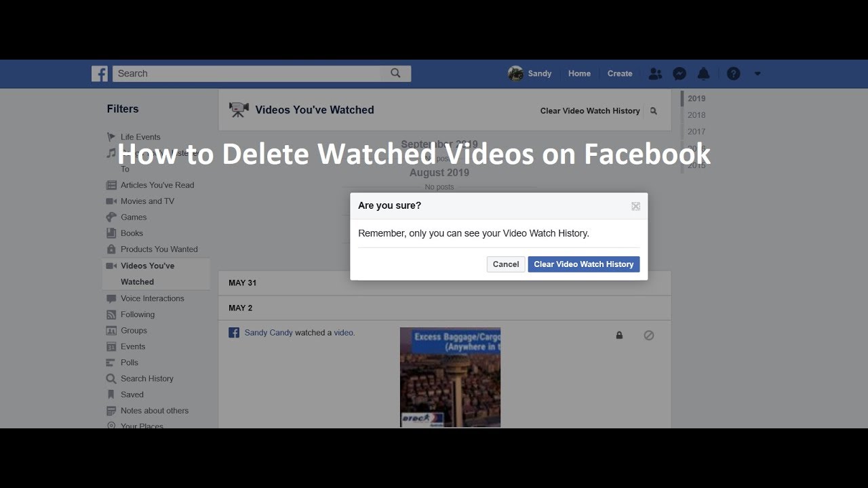Click the Notes about others icon

[111, 411]
